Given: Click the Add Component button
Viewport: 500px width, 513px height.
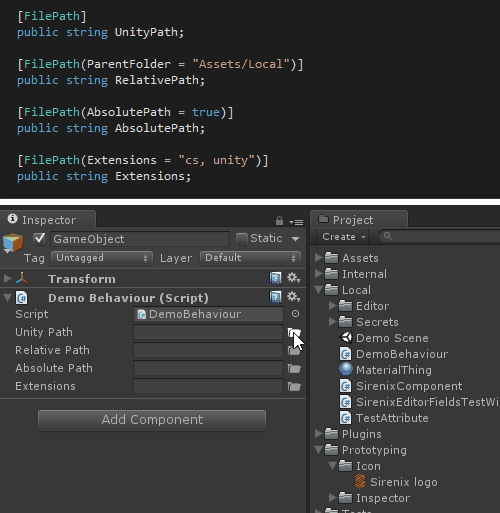Looking at the screenshot, I should coord(152,420).
